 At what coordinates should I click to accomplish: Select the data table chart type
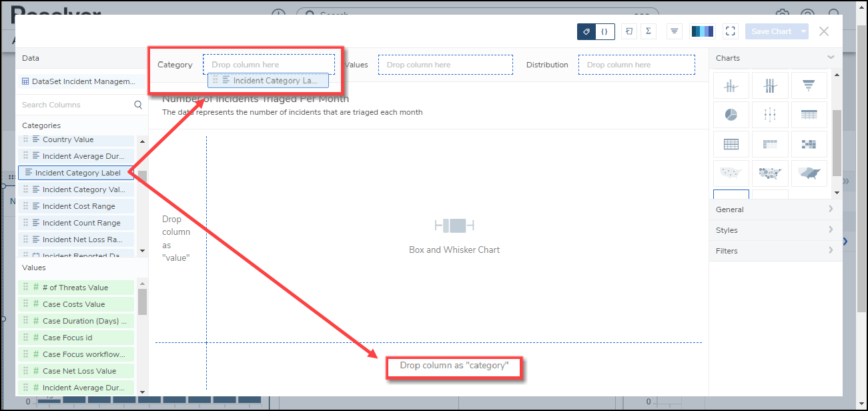pyautogui.click(x=809, y=115)
